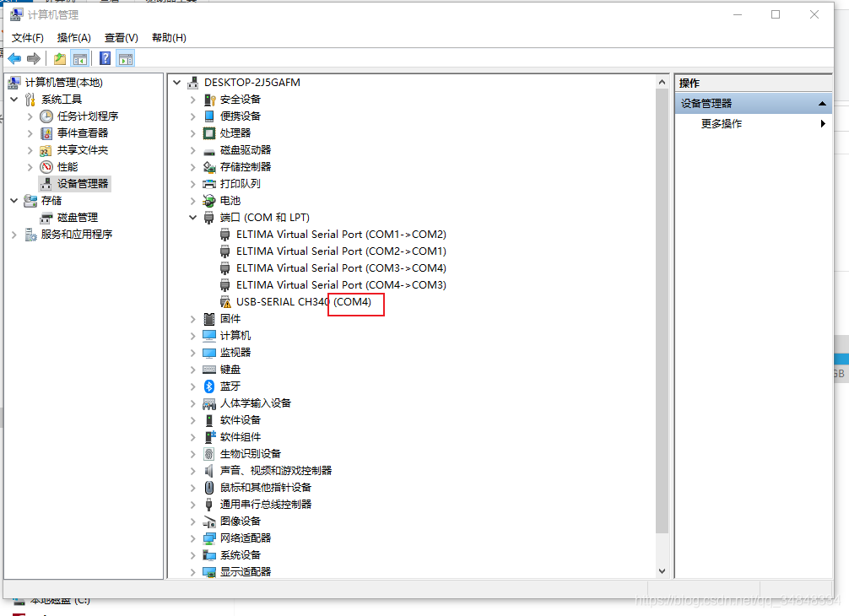Select the USB-SERIAL CH340 (COM4) device
This screenshot has width=849, height=616.
coord(304,301)
